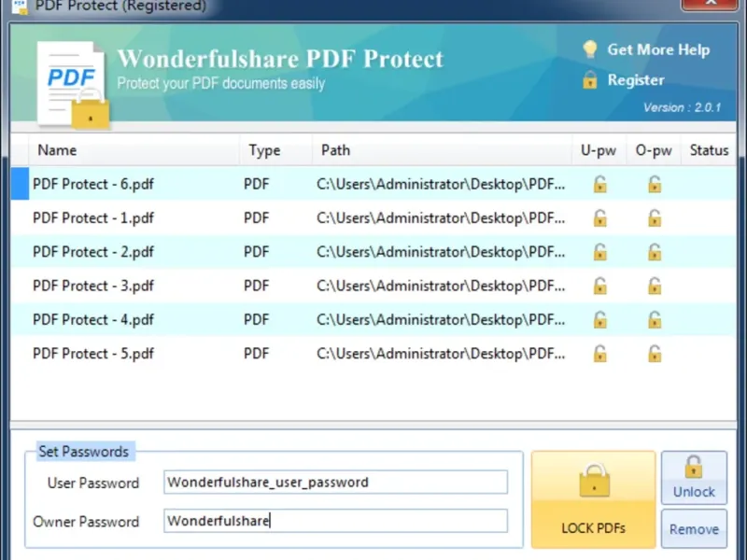
Task: Sort list by the Name column header
Action: [134, 150]
